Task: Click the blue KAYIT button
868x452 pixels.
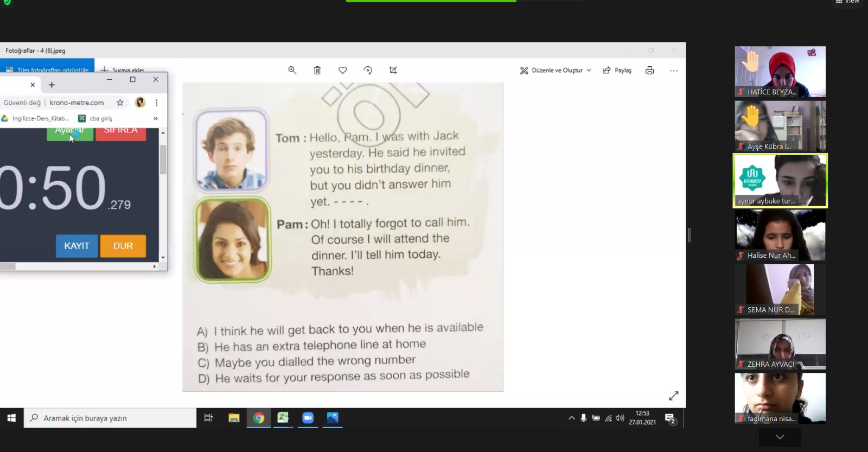Action: tap(76, 246)
